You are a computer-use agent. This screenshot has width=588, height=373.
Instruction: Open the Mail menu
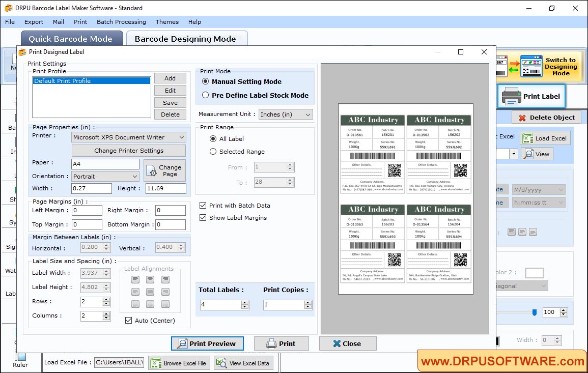58,22
